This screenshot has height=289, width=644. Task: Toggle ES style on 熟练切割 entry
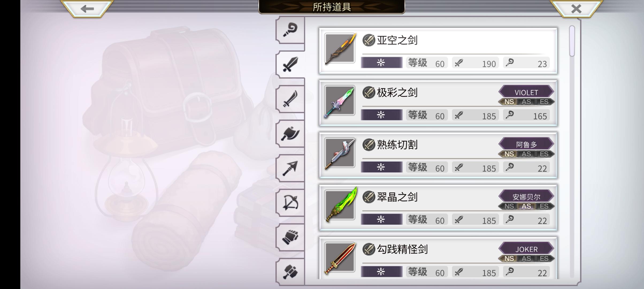tap(544, 154)
